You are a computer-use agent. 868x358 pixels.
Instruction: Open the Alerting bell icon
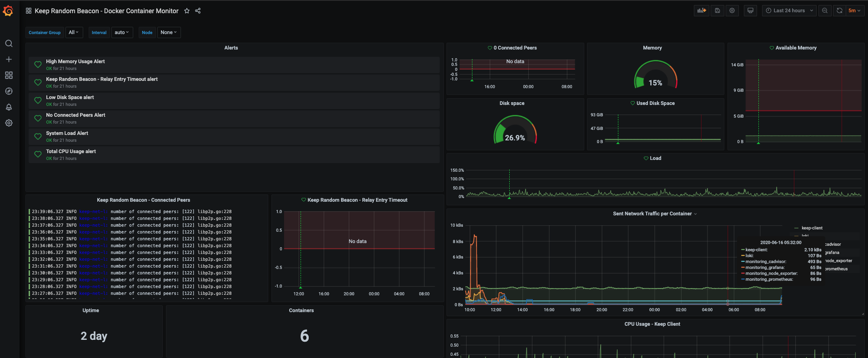pyautogui.click(x=9, y=107)
